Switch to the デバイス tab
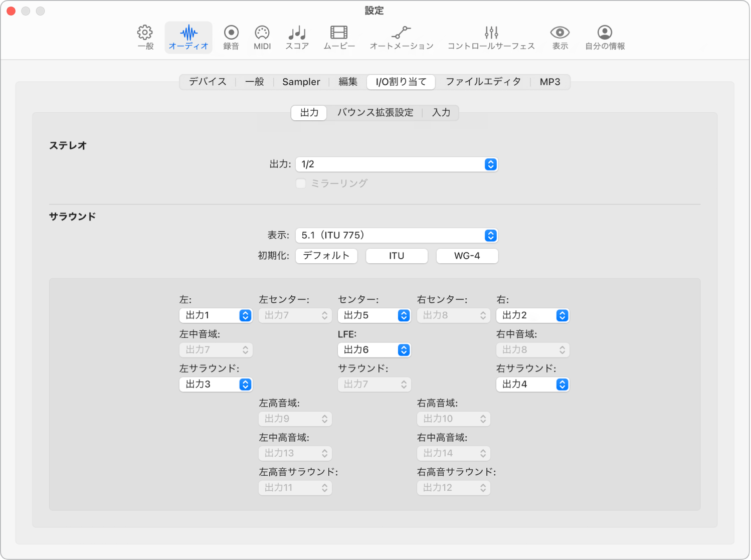This screenshot has width=751, height=560. click(x=207, y=82)
